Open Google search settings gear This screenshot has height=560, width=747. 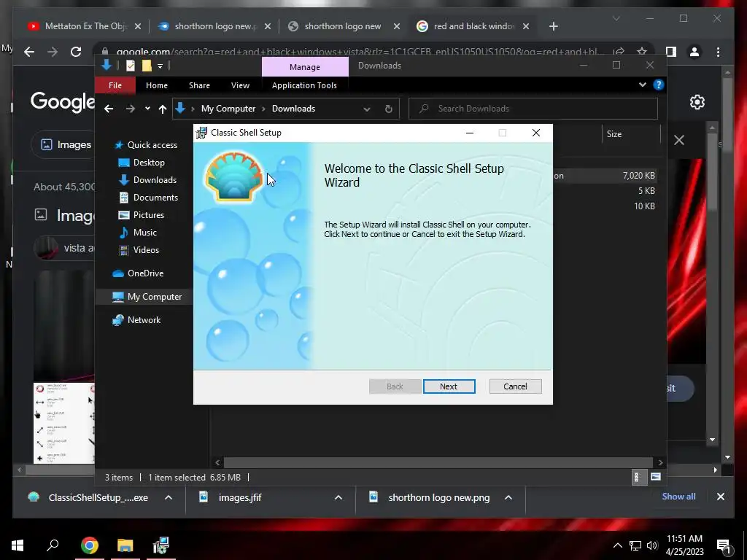pos(697,102)
